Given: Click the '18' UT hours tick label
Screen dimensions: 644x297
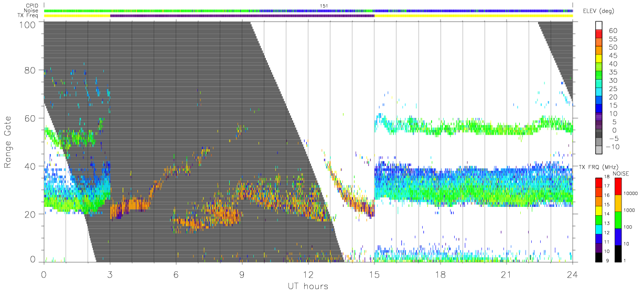Looking at the screenshot, I should click(x=441, y=274).
